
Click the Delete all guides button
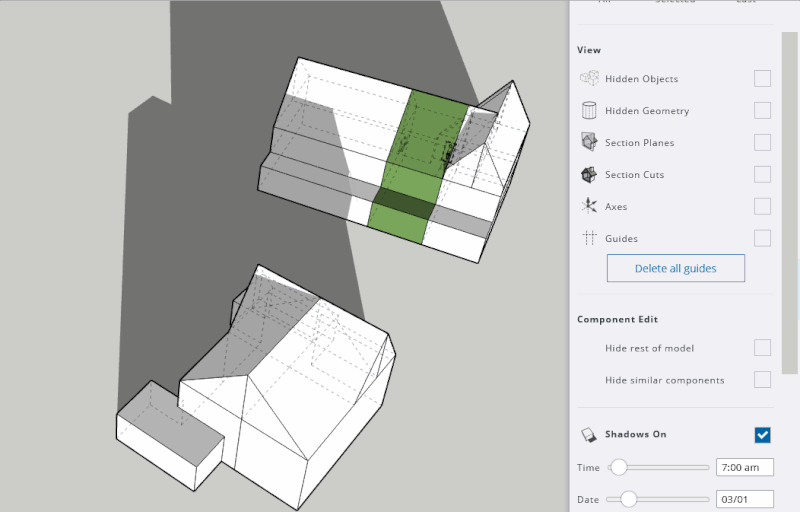(676, 268)
